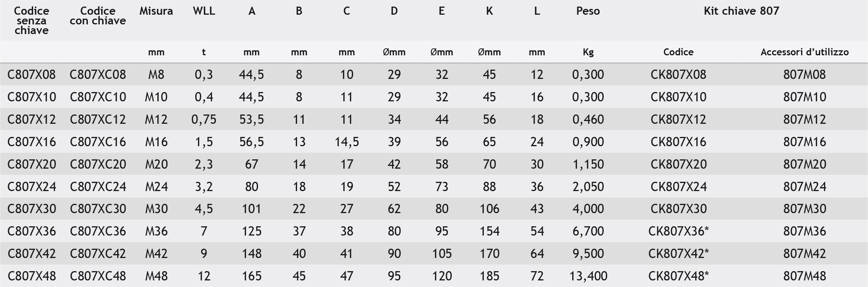
Task: Select the C807XC10 code with key
Action: click(98, 97)
